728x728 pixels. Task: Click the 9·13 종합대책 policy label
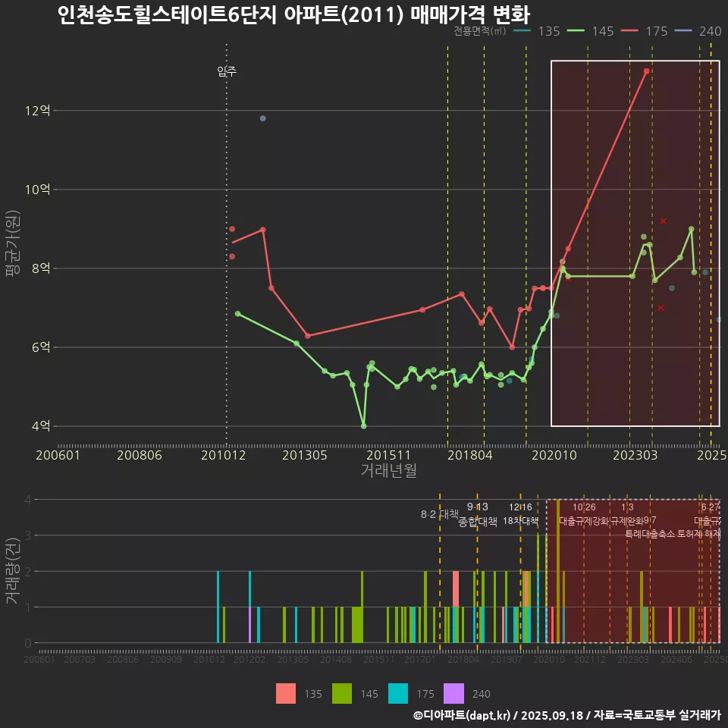click(x=478, y=514)
